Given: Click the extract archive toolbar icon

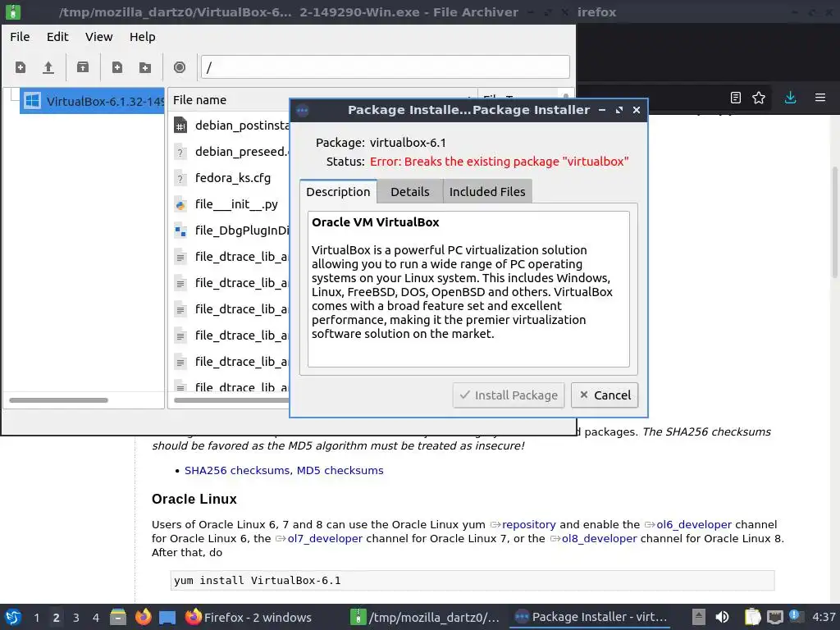Looking at the screenshot, I should tap(83, 67).
